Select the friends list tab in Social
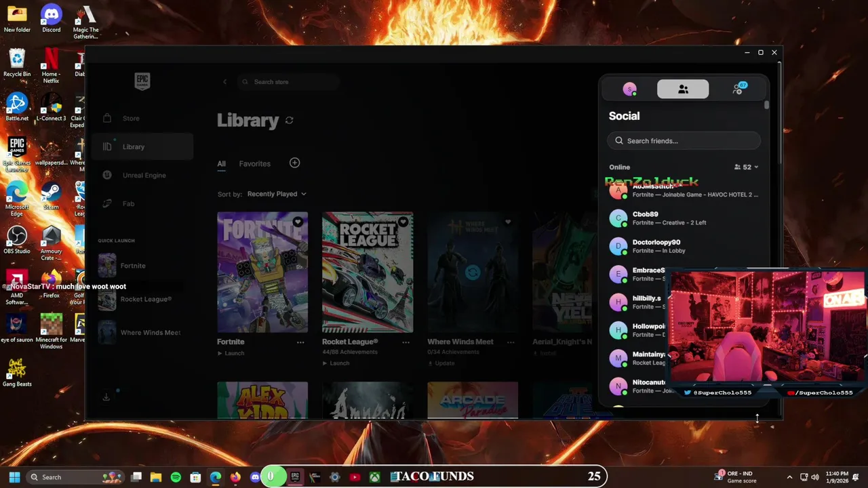Screen dimensions: 868x488 tap(683, 89)
